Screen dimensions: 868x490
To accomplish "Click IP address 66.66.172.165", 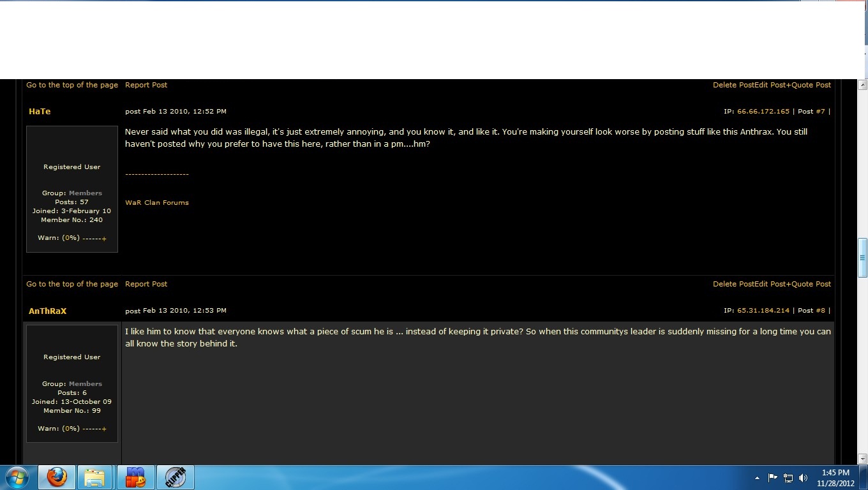I will pos(763,112).
